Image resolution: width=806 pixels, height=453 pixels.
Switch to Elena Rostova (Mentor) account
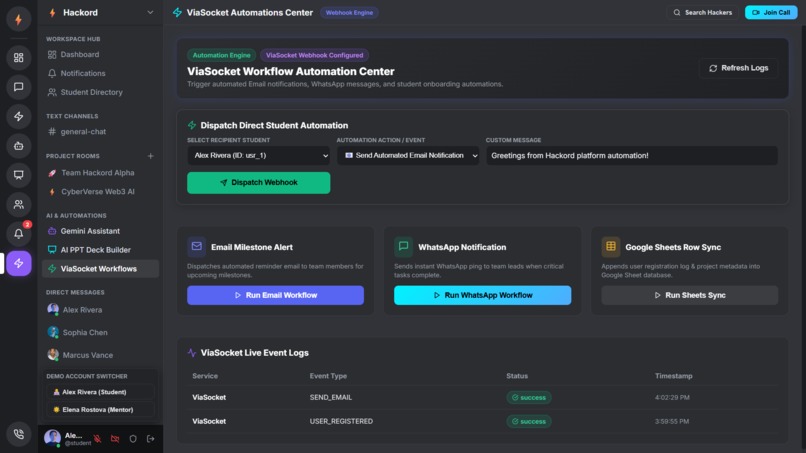tap(100, 410)
